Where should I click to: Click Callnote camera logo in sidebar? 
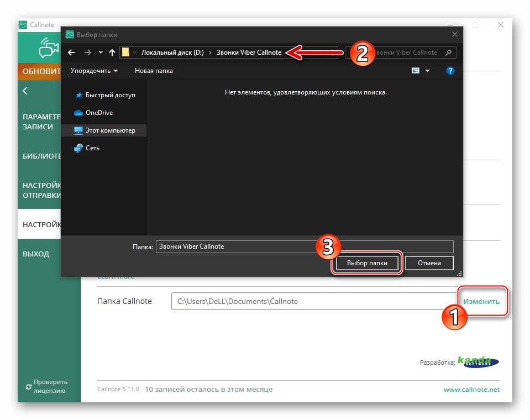click(48, 48)
